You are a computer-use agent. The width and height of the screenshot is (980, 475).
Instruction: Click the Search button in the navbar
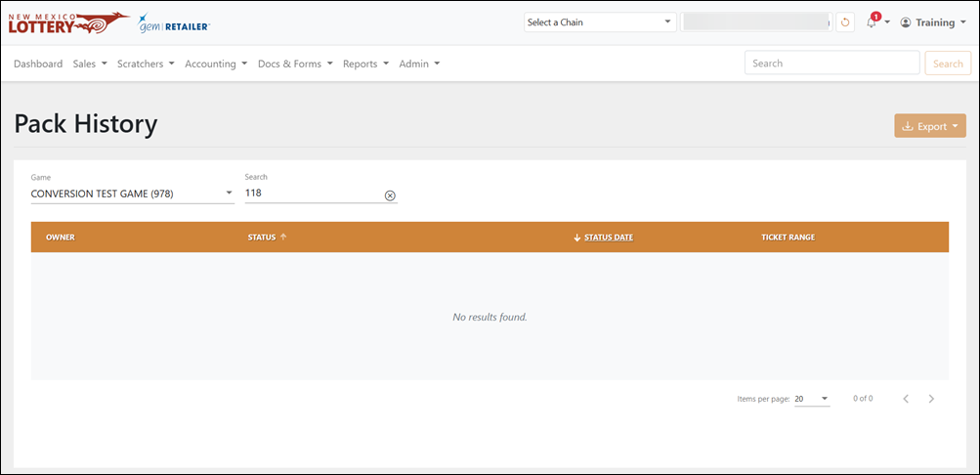[948, 64]
